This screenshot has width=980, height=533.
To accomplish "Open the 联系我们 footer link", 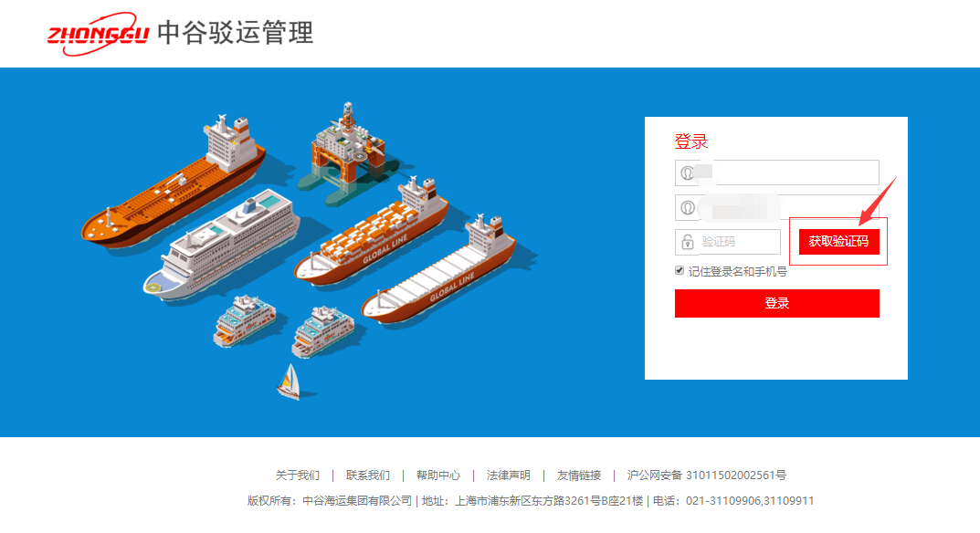I will pos(368,476).
